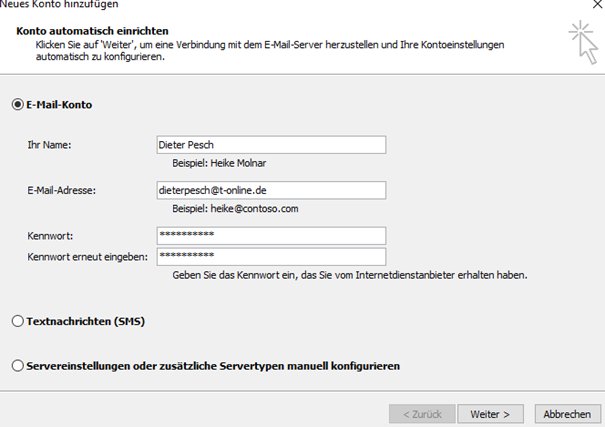
Task: Click the Servereinstellungen manuell konfigurieren label
Action: [213, 366]
